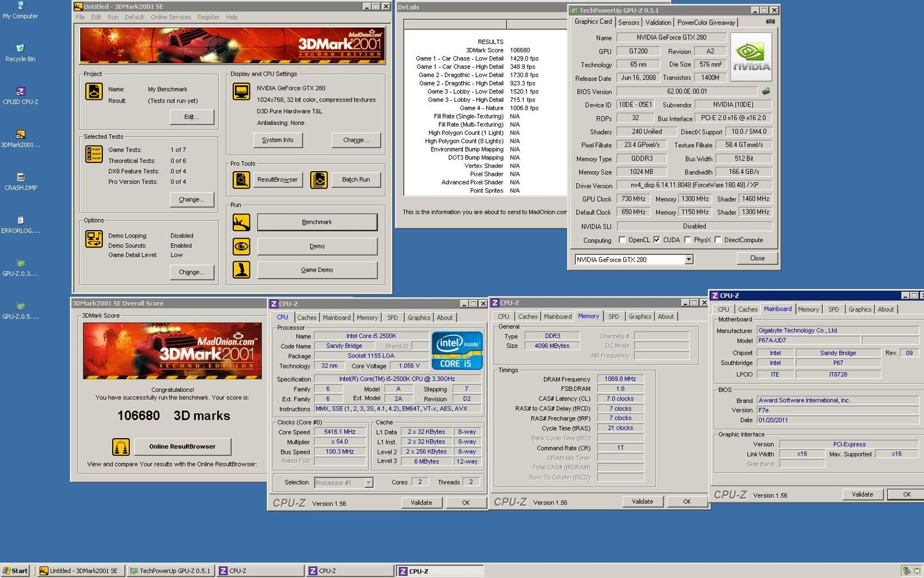This screenshot has height=578, width=924.
Task: Click OK in the CPU-Z Memory window
Action: (687, 502)
